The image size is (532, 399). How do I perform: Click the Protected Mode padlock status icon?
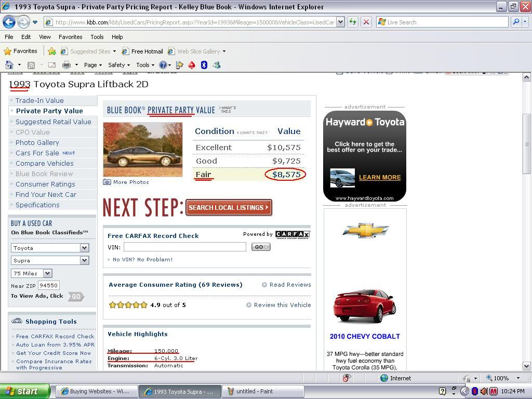click(467, 378)
